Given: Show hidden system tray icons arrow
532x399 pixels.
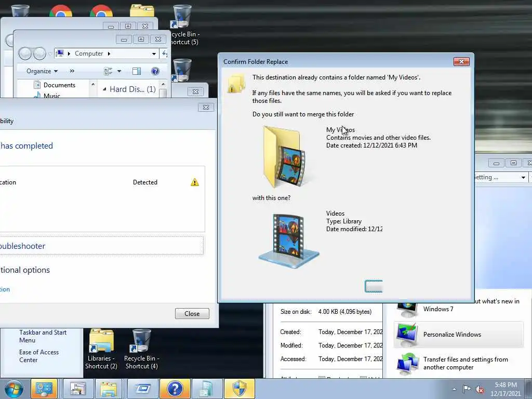Looking at the screenshot, I should click(x=454, y=389).
